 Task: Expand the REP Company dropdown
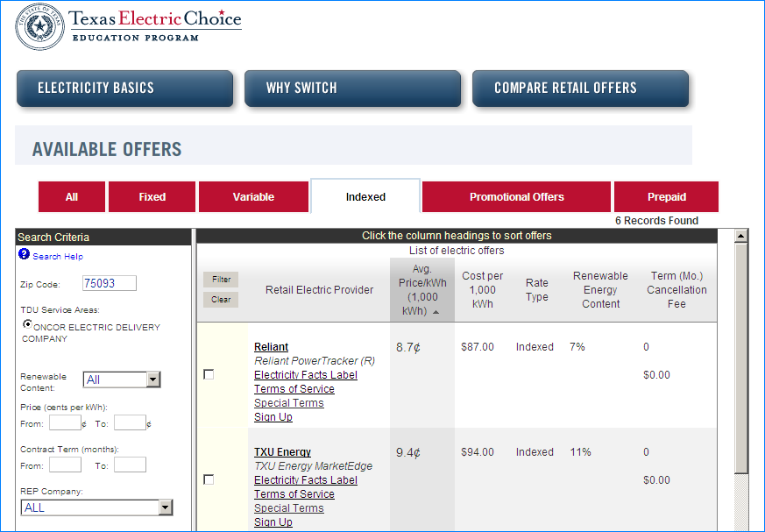click(96, 507)
